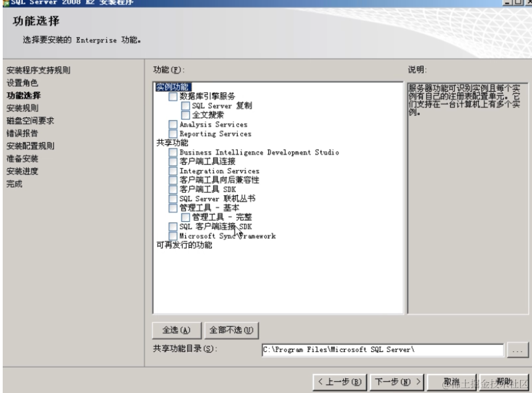Select 安装规则 step in sidebar
532x393 pixels.
click(x=22, y=108)
